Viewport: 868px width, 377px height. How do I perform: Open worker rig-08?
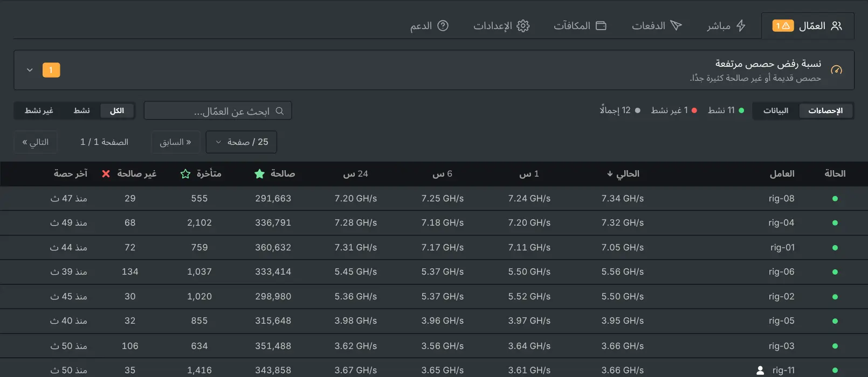[781, 199]
